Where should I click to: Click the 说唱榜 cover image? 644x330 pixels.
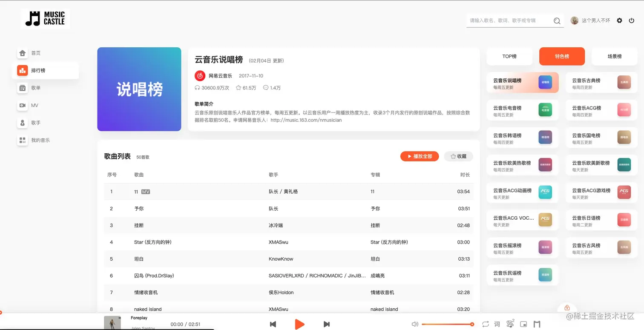139,89
